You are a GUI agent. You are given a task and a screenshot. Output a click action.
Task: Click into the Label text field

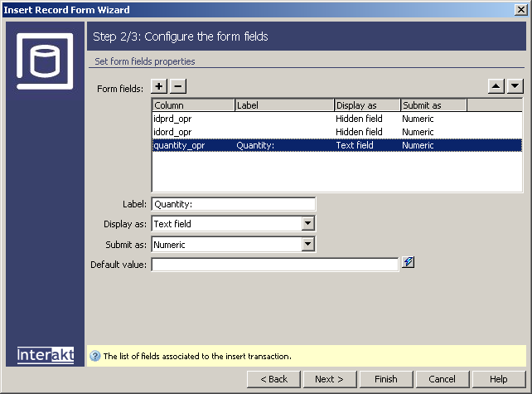tap(233, 204)
